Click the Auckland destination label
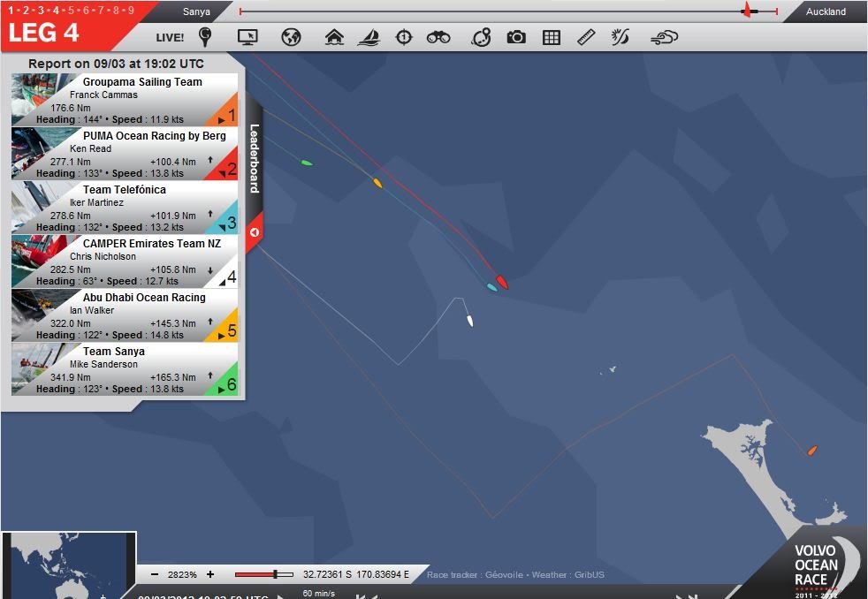The width and height of the screenshot is (868, 599). tap(826, 11)
